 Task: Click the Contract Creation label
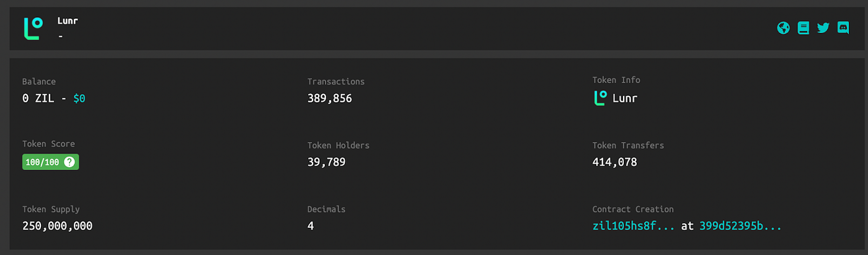pyautogui.click(x=633, y=209)
